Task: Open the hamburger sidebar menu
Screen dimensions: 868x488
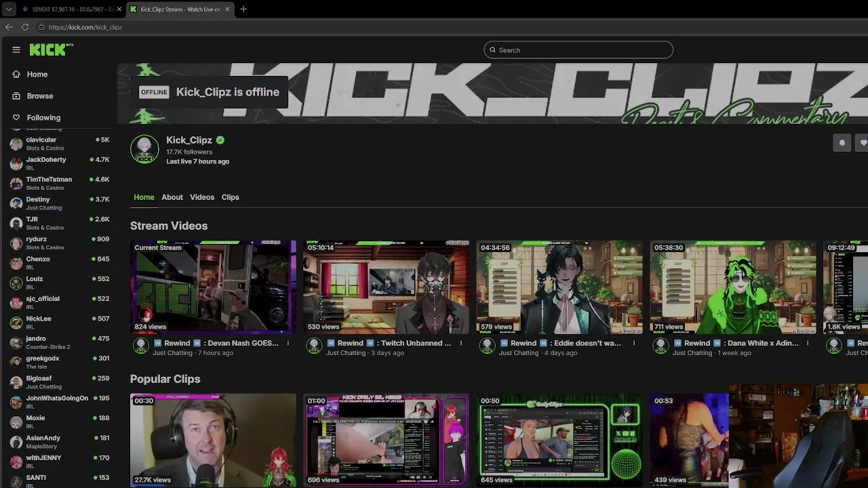Action: pos(16,49)
